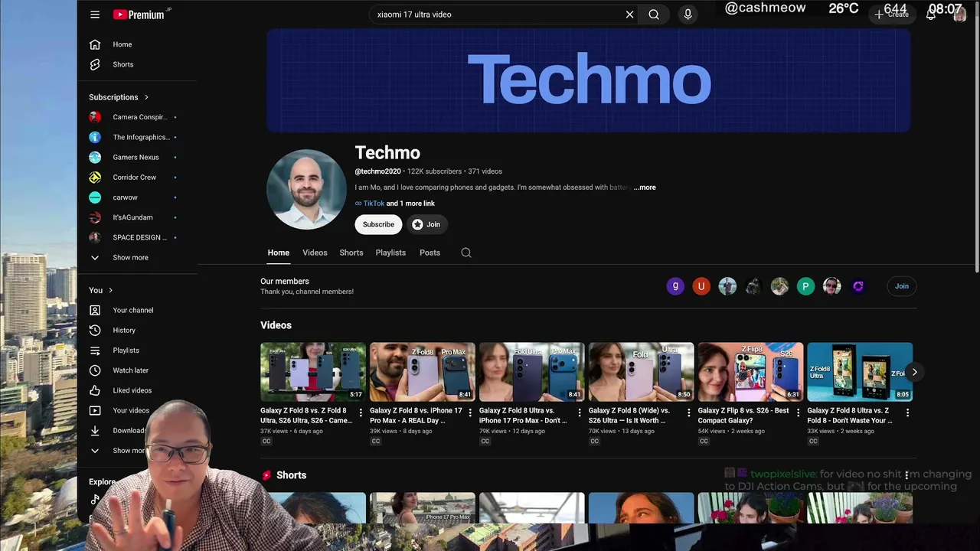
Task: Switch to the channel Shorts tab
Action: tap(351, 253)
